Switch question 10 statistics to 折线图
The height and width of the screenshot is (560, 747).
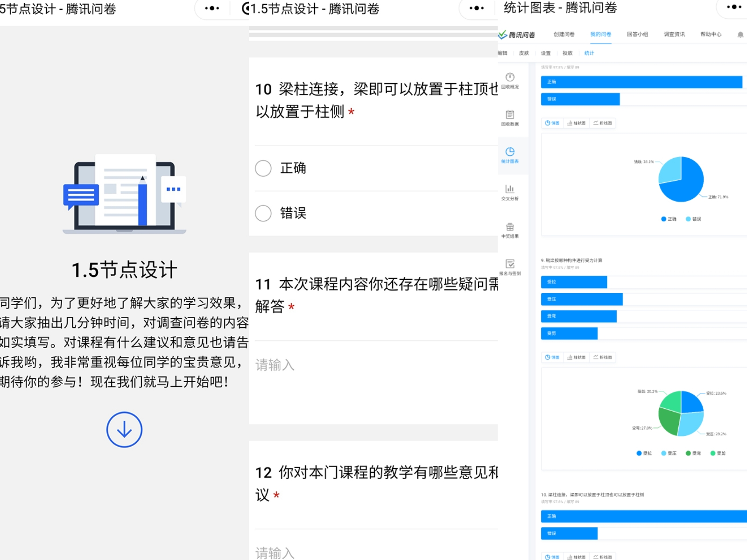(x=602, y=557)
